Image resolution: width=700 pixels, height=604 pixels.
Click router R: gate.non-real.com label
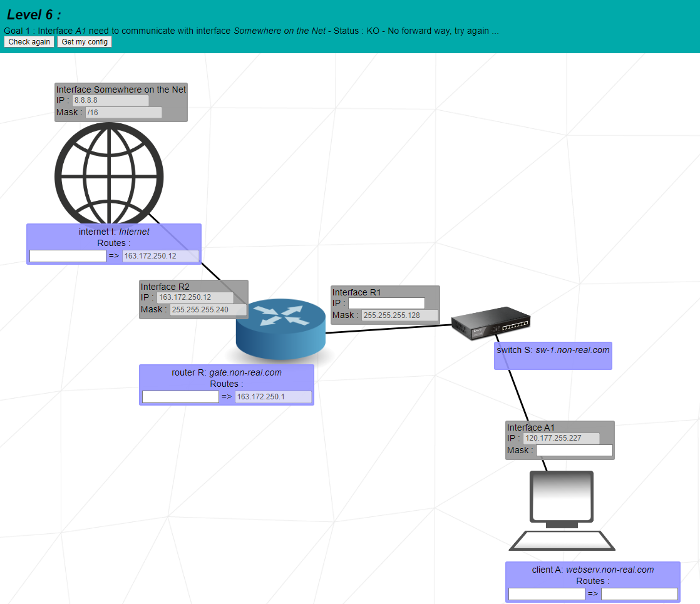227,372
